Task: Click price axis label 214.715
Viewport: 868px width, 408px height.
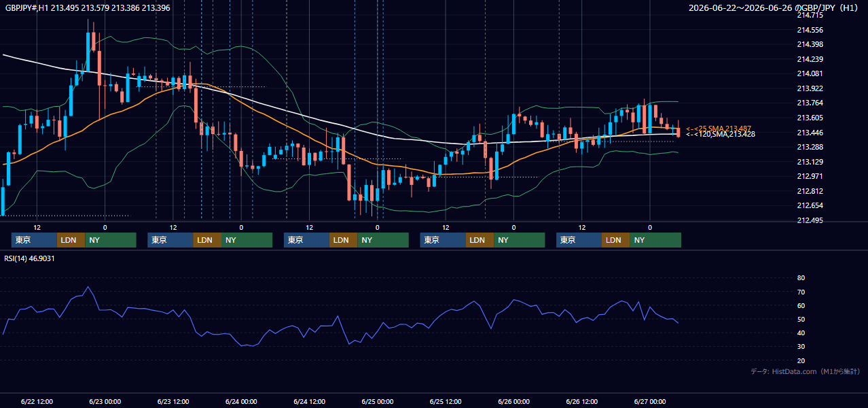Action: (x=810, y=15)
